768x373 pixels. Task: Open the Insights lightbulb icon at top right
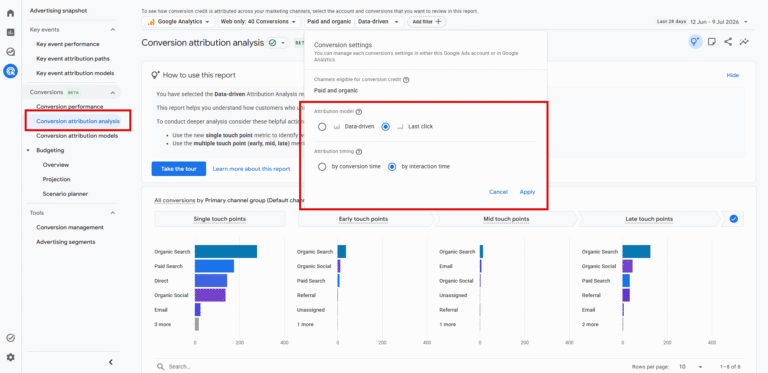click(695, 42)
